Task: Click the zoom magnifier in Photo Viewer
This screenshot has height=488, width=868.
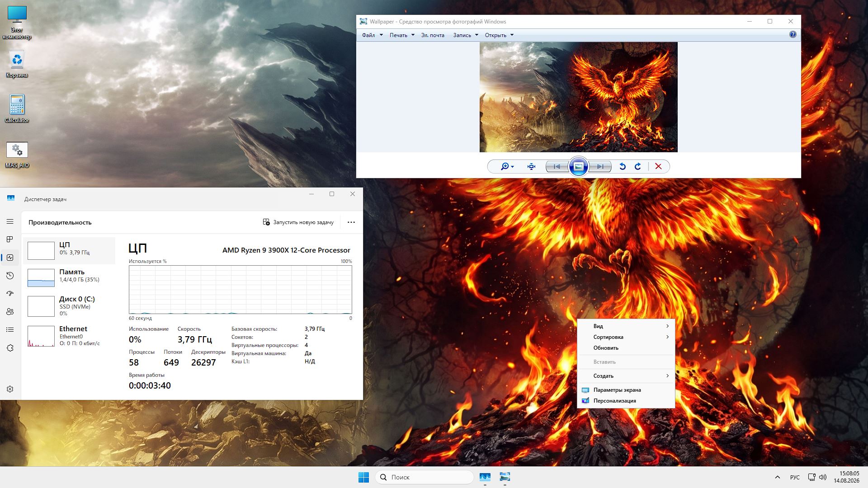Action: coord(507,167)
